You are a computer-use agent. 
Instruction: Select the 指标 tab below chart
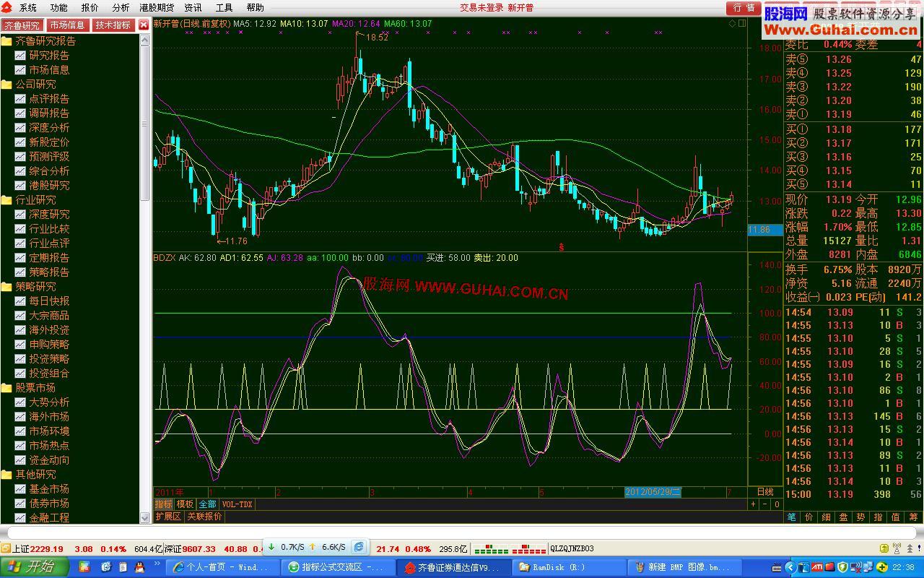tap(163, 504)
